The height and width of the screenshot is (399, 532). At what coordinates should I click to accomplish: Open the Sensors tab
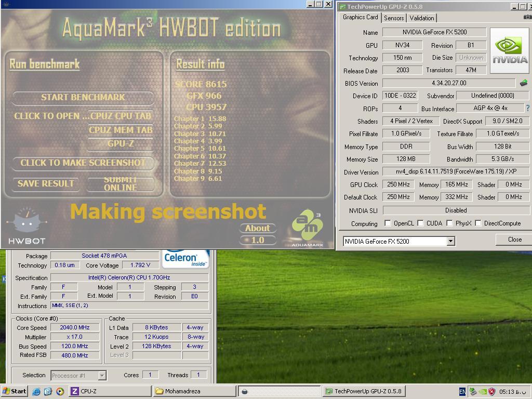click(x=394, y=18)
